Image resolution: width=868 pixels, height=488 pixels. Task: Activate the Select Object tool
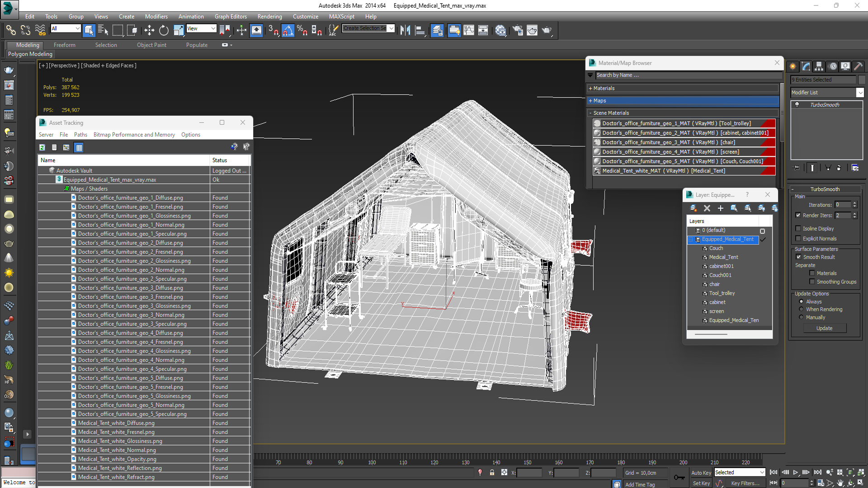coord(89,30)
